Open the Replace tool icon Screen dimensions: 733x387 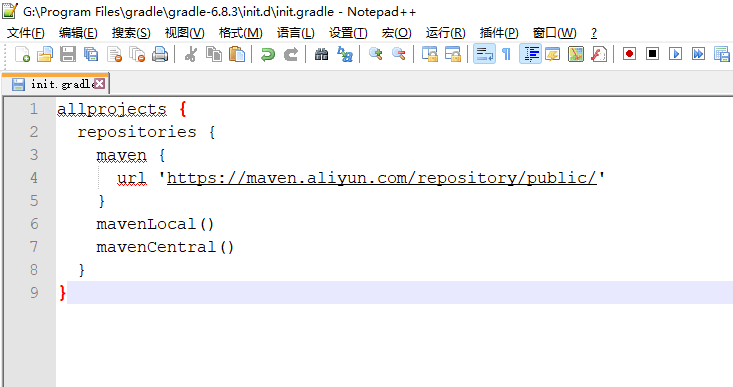coord(345,54)
